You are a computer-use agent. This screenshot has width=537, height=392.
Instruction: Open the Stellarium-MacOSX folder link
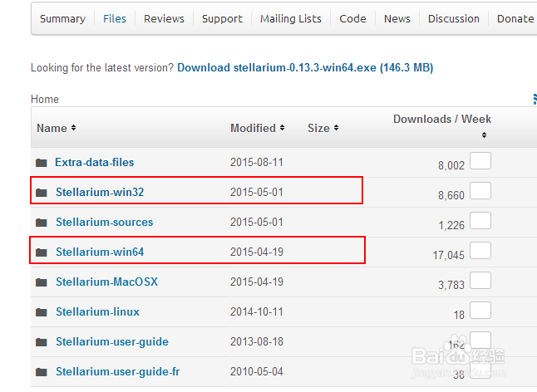(x=107, y=282)
